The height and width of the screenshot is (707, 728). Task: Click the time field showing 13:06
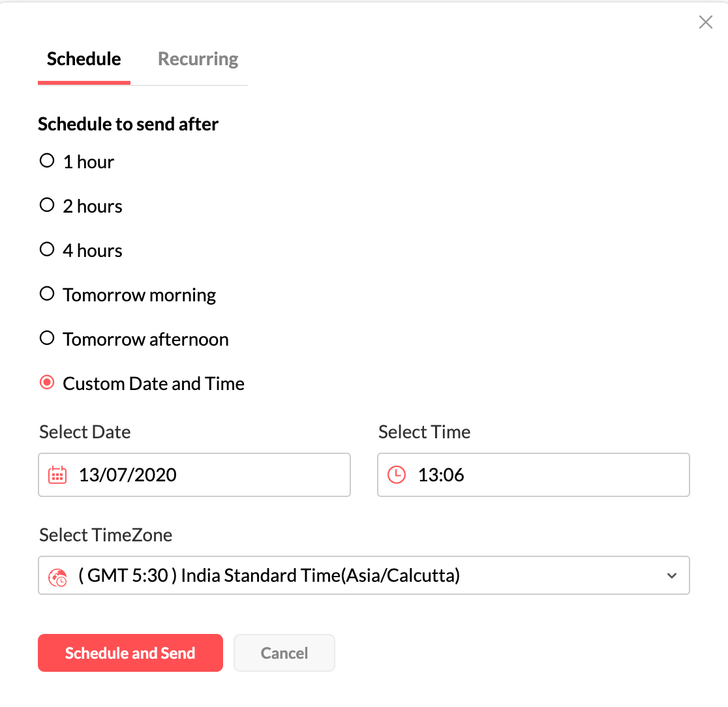pyautogui.click(x=533, y=475)
